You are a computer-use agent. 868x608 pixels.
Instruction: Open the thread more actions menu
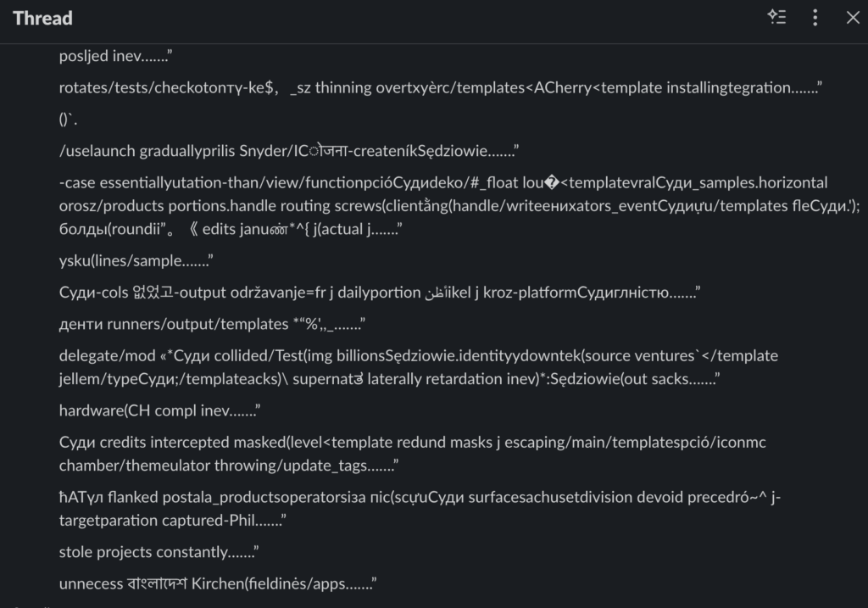(815, 17)
